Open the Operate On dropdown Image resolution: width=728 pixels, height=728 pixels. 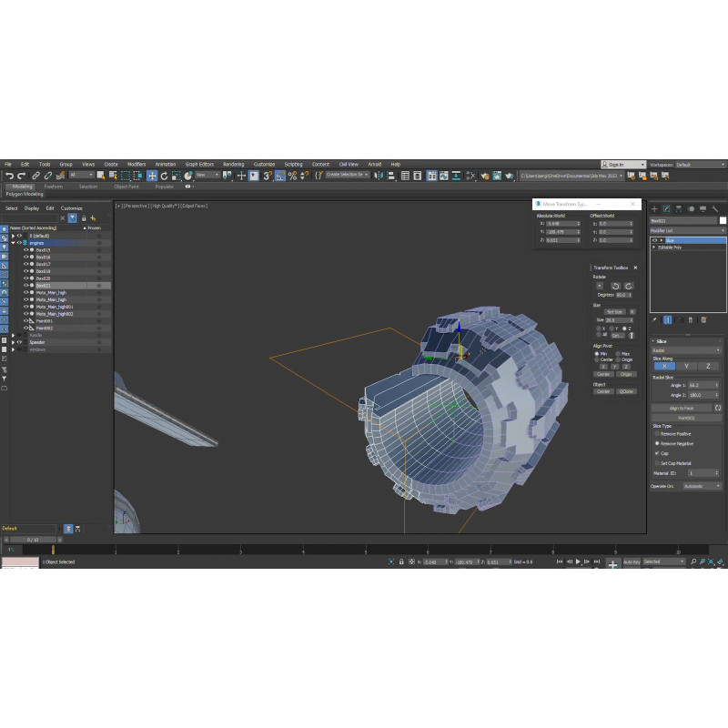point(699,486)
